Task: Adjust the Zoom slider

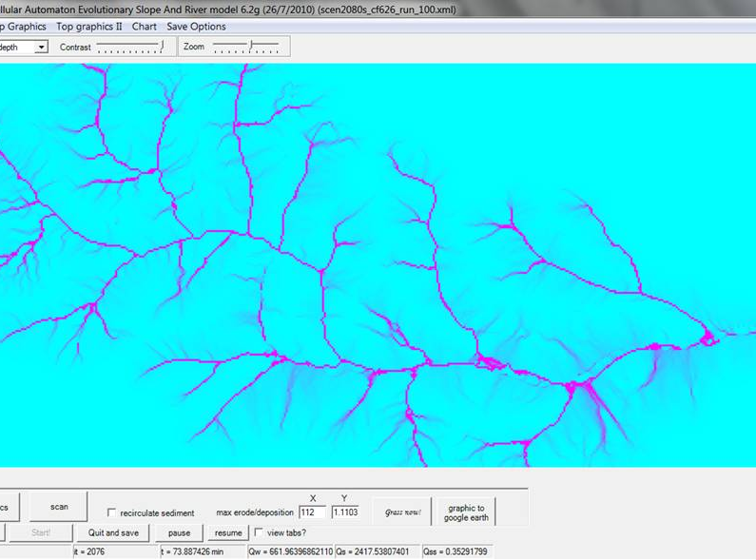Action: tap(246, 47)
